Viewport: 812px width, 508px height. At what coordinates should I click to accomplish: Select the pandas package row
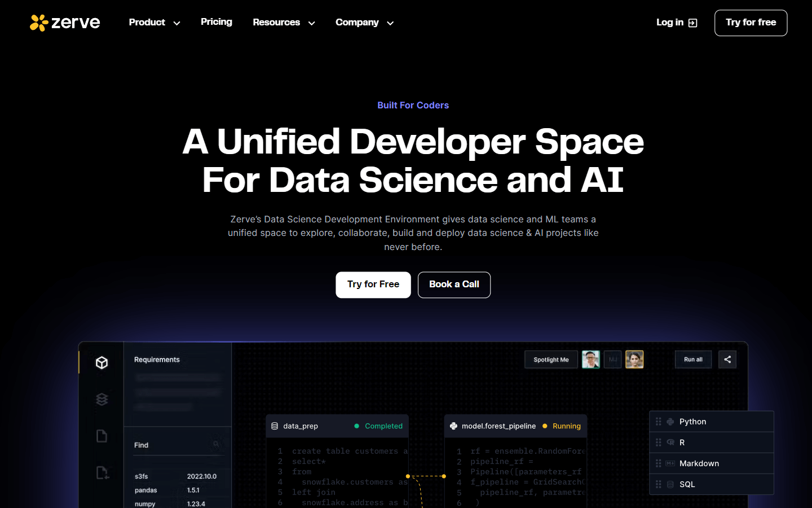176,491
